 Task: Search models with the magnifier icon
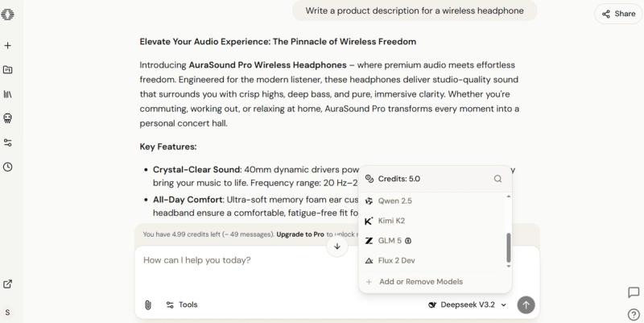click(x=497, y=179)
